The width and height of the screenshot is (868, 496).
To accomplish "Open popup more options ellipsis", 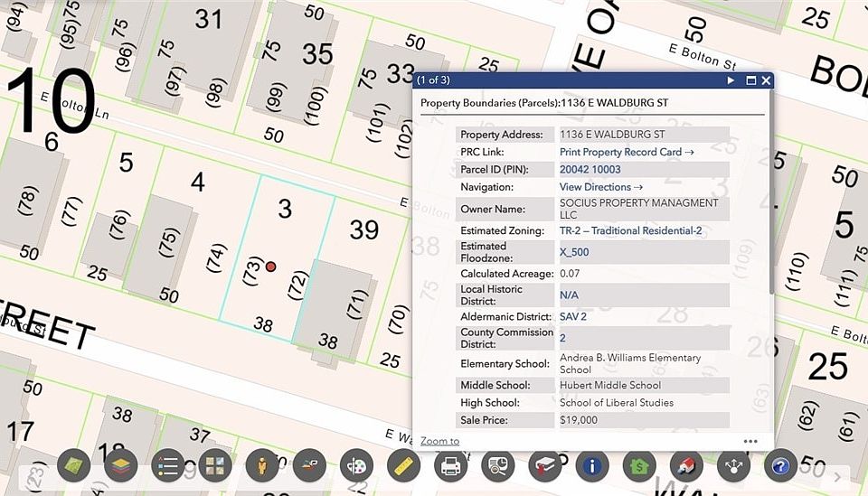I will click(750, 441).
